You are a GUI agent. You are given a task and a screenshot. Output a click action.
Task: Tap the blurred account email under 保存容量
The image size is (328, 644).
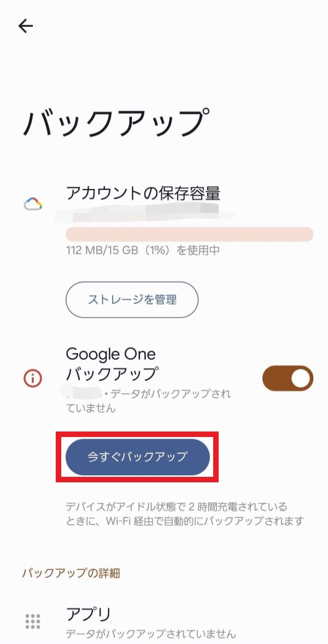(142, 210)
